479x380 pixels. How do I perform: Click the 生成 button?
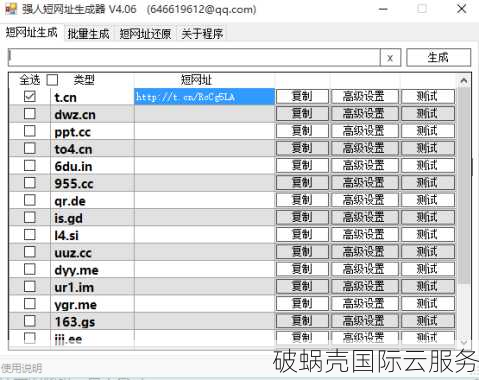click(x=438, y=57)
